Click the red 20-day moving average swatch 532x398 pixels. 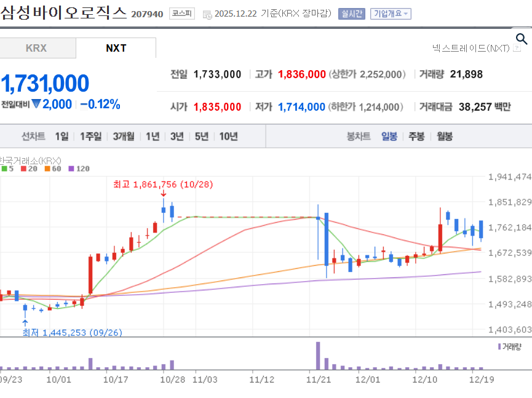coord(23,169)
